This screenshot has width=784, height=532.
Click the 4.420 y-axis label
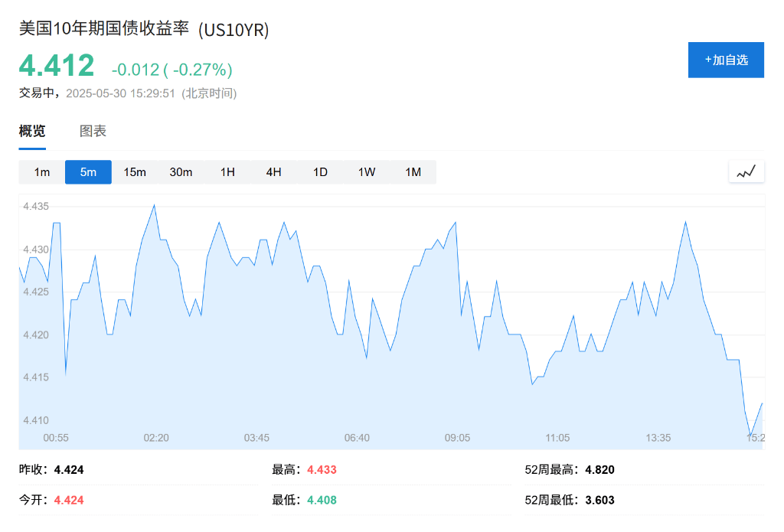click(x=36, y=335)
